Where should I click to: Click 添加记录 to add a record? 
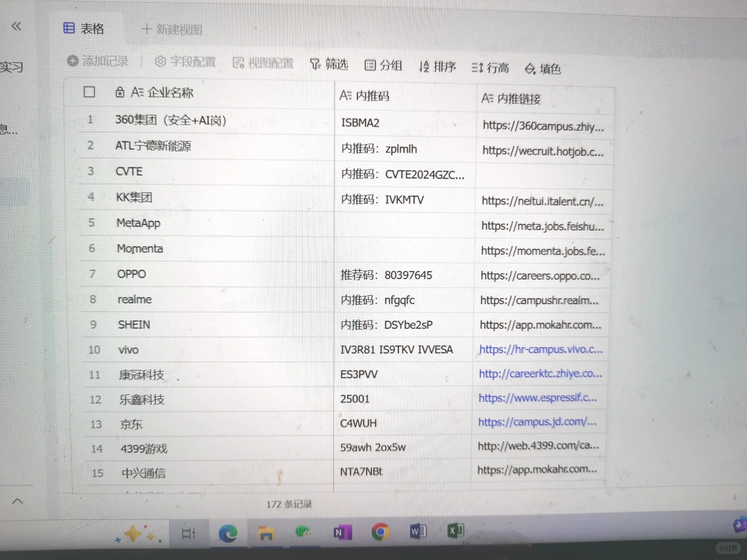coord(98,61)
